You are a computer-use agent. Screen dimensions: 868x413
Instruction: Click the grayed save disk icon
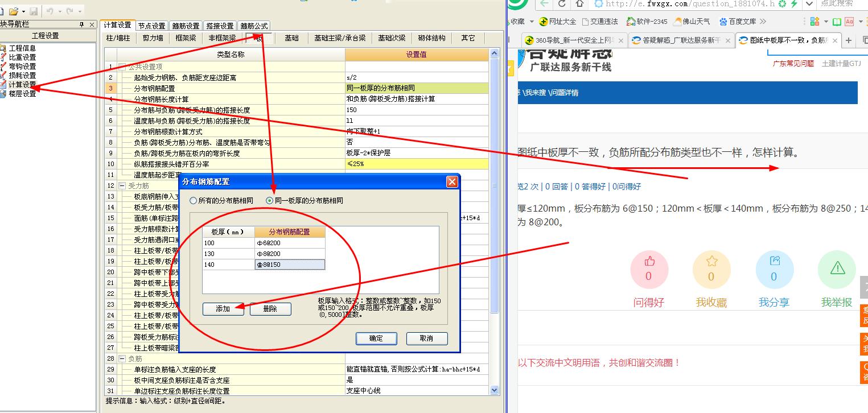[x=34, y=11]
